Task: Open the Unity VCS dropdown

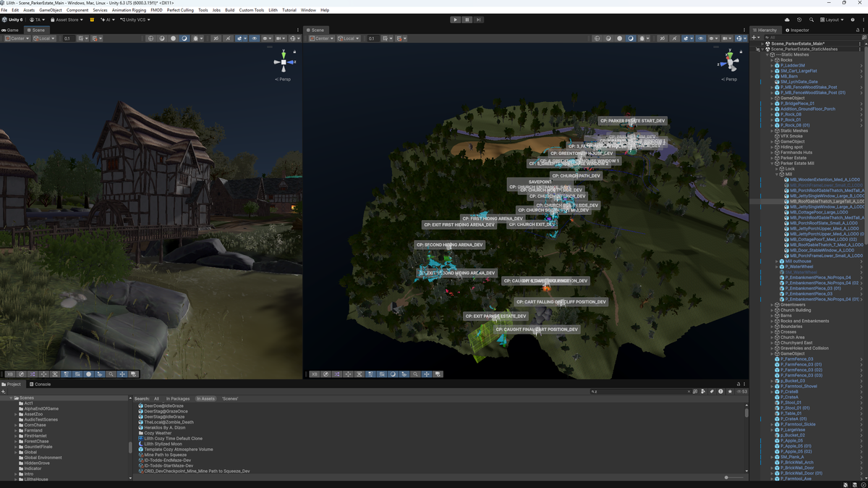Action: tap(136, 20)
